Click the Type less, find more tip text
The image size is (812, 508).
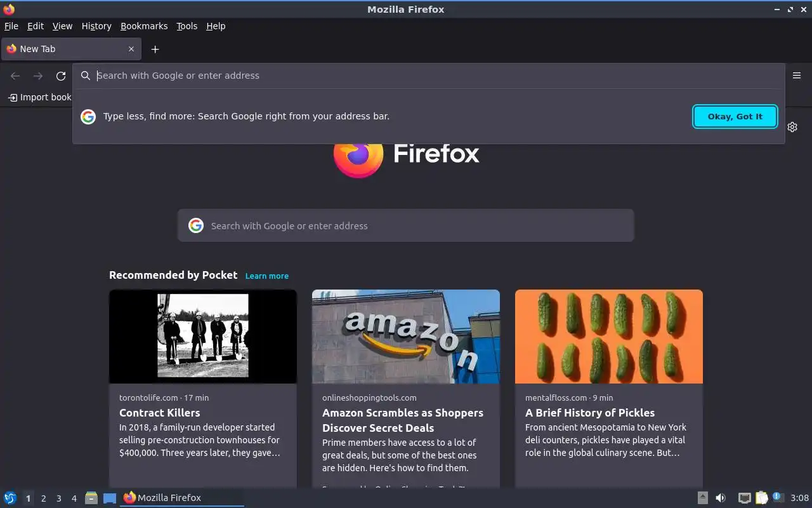click(x=246, y=116)
